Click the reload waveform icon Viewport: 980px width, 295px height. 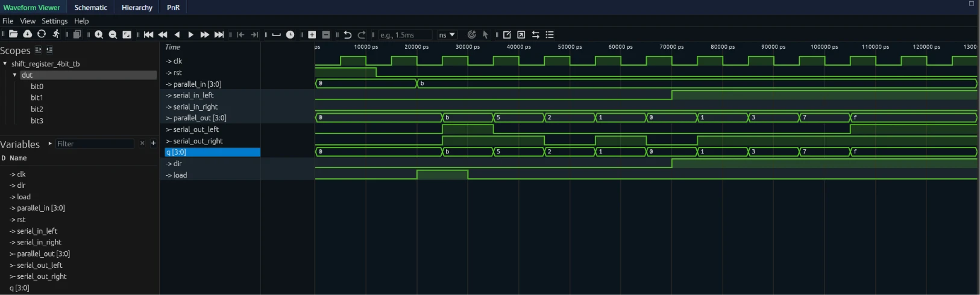tap(41, 34)
